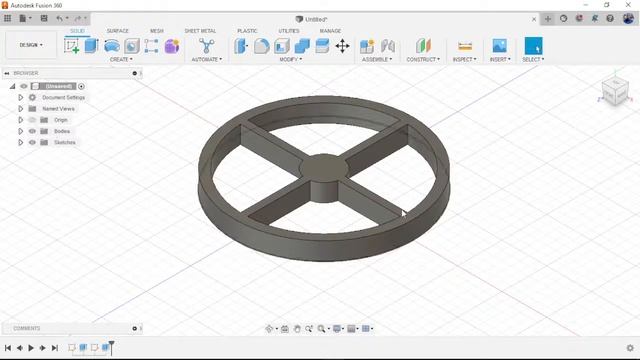Expand the Bodies node
The image size is (640, 360).
click(x=20, y=131)
